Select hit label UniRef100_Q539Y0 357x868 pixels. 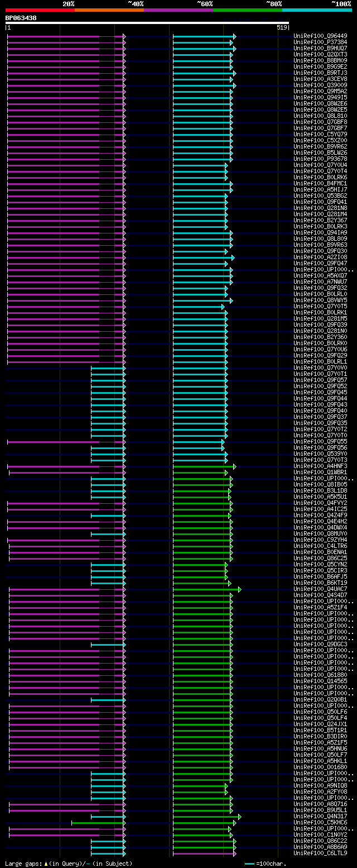coord(320,454)
